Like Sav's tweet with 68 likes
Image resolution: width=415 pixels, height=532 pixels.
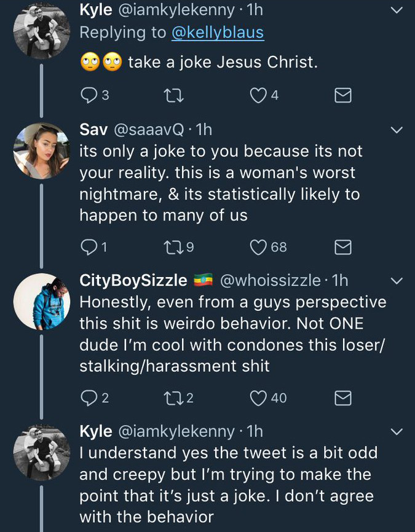(258, 247)
